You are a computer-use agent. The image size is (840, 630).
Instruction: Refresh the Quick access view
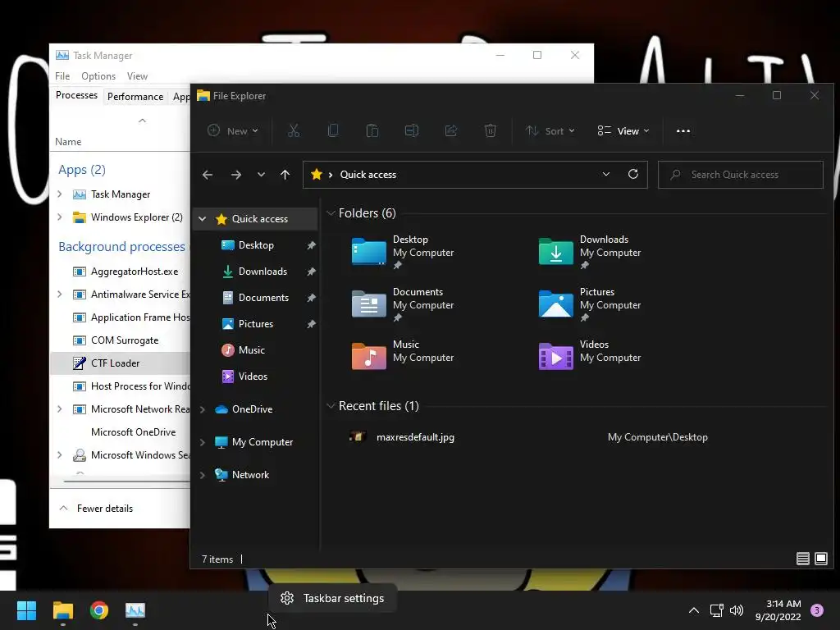(632, 174)
